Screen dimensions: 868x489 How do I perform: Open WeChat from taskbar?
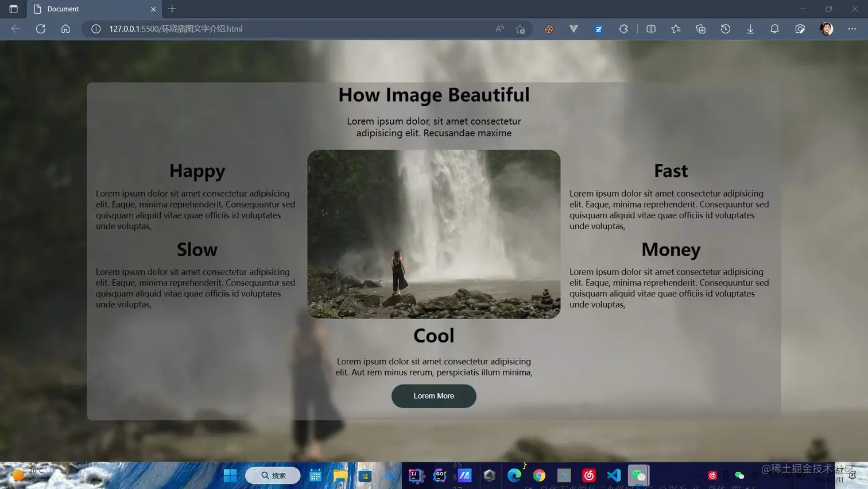pos(638,475)
